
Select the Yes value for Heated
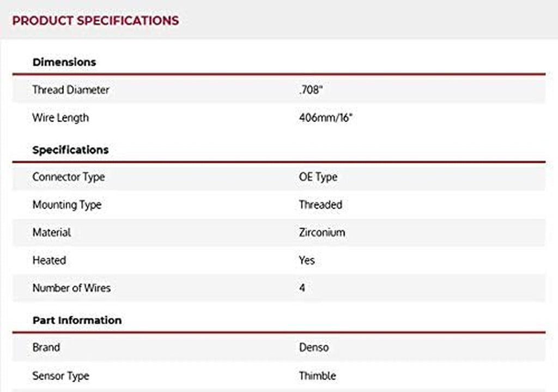[307, 261]
